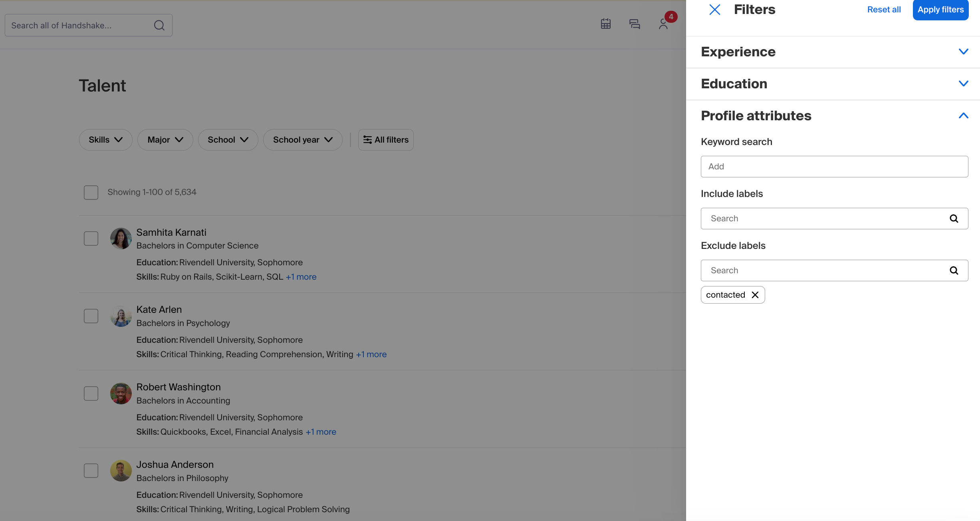Tick the checkbox for Robert Washington
This screenshot has width=980, height=521.
pos(91,394)
